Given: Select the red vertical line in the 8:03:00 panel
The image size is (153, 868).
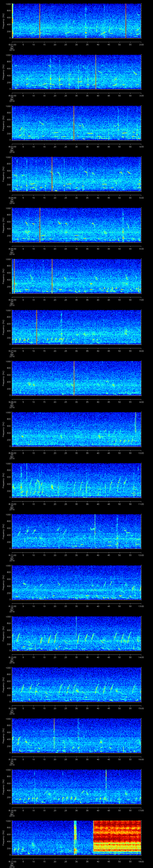Looking at the screenshot, I should (x=74, y=123).
